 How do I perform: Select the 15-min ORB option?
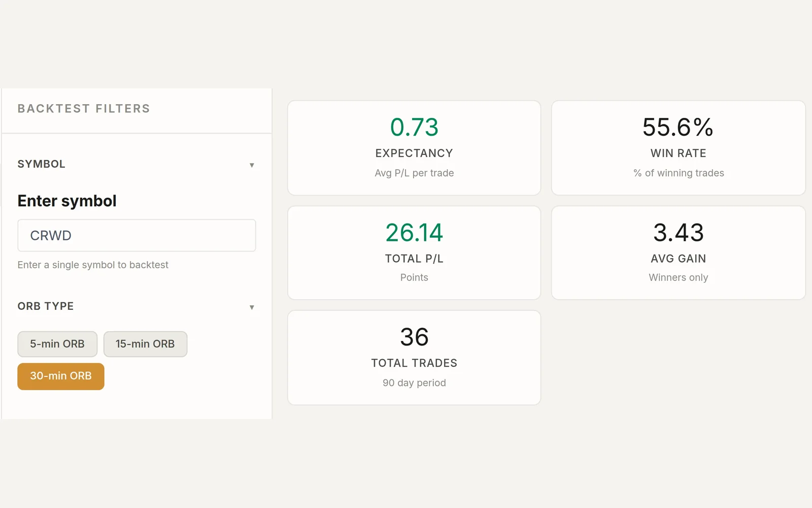point(145,344)
